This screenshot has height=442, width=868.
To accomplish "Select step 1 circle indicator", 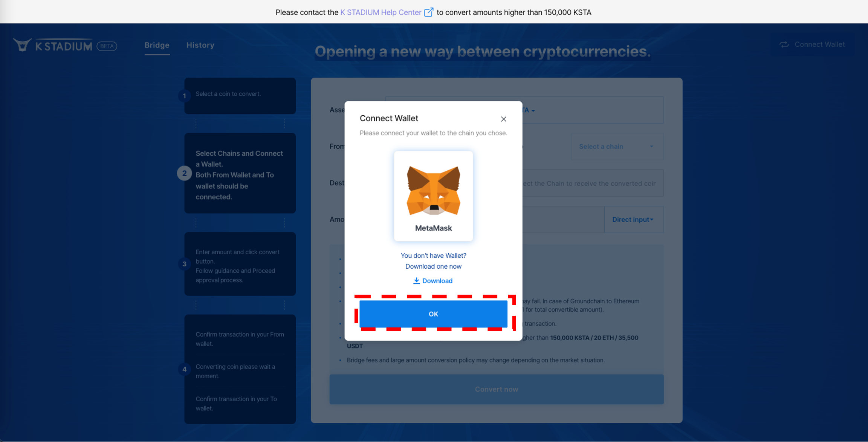I will point(184,96).
